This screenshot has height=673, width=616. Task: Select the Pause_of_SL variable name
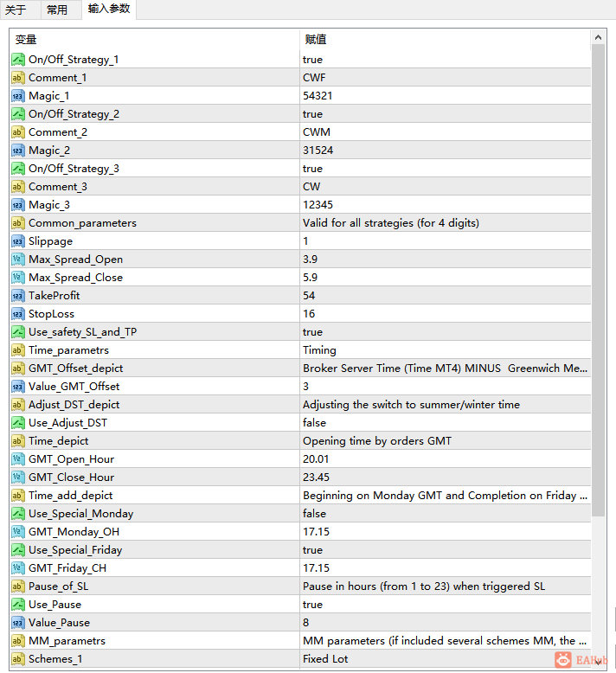(x=58, y=586)
